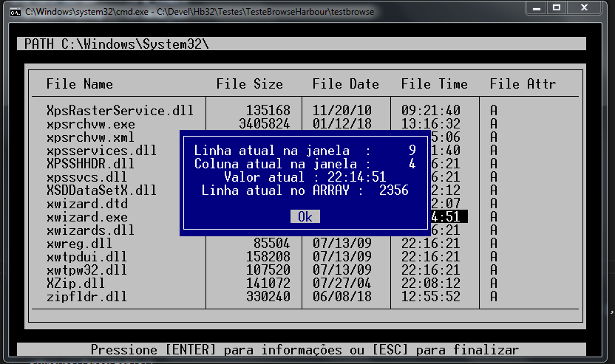Select the xpsrchvw.exe file name
The image size is (615, 364).
pyautogui.click(x=90, y=124)
